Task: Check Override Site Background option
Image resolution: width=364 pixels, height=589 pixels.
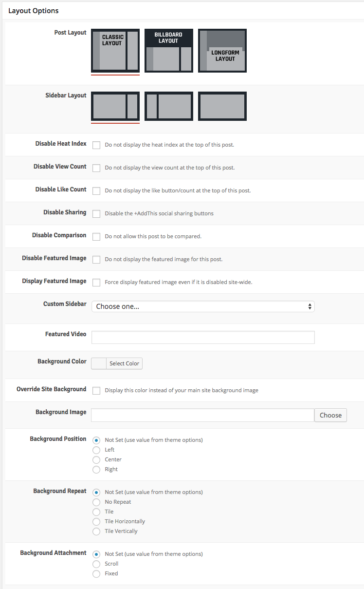Action: 96,391
